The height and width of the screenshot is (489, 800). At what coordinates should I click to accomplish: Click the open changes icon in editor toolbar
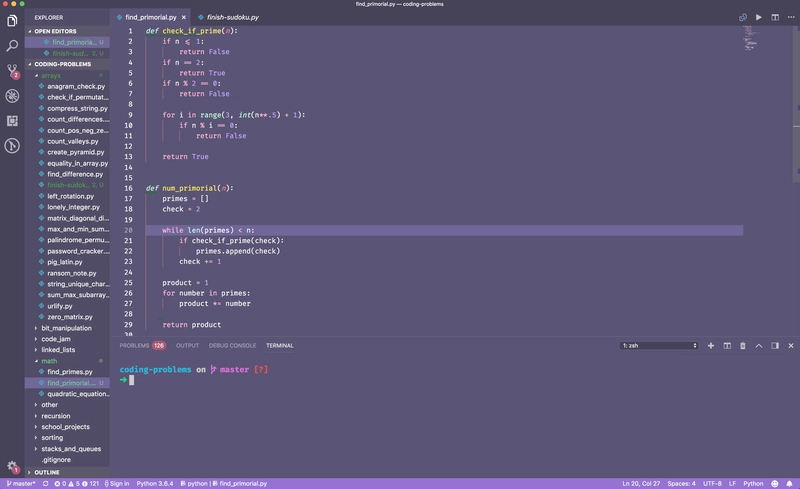pyautogui.click(x=743, y=17)
